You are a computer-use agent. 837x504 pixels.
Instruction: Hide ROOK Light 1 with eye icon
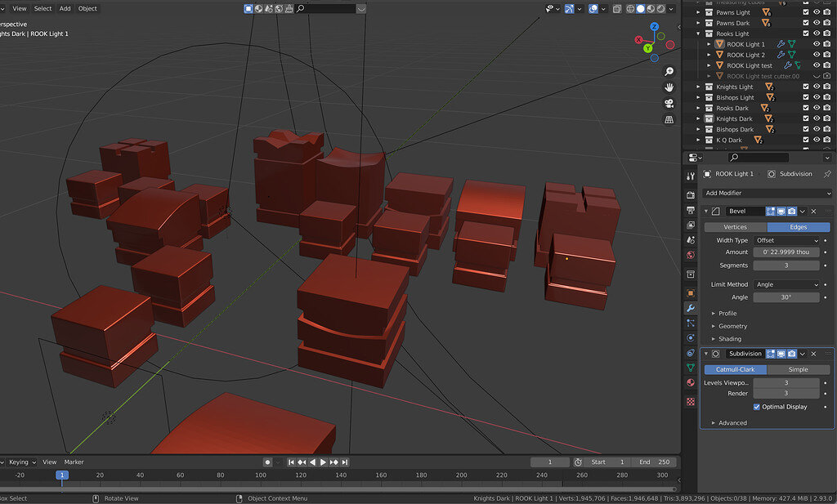(x=816, y=44)
